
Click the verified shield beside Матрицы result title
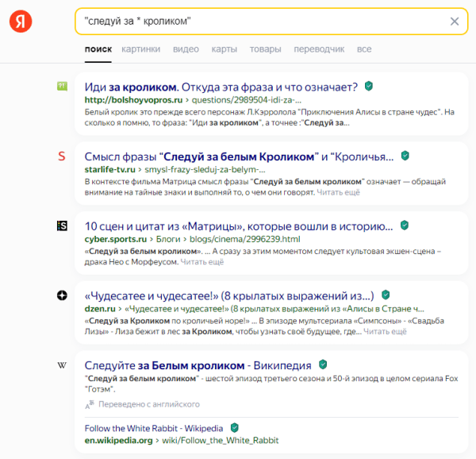(405, 226)
